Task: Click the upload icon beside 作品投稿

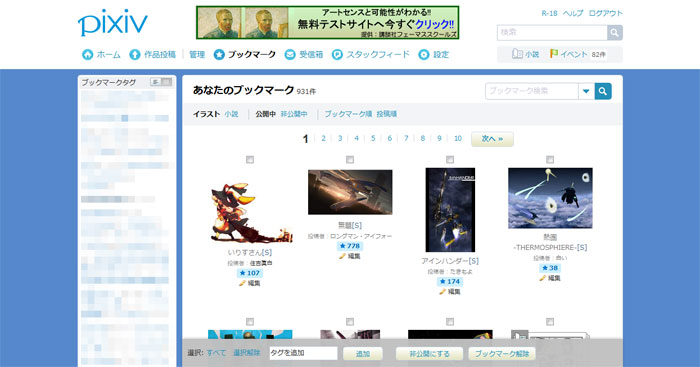Action: (x=134, y=54)
